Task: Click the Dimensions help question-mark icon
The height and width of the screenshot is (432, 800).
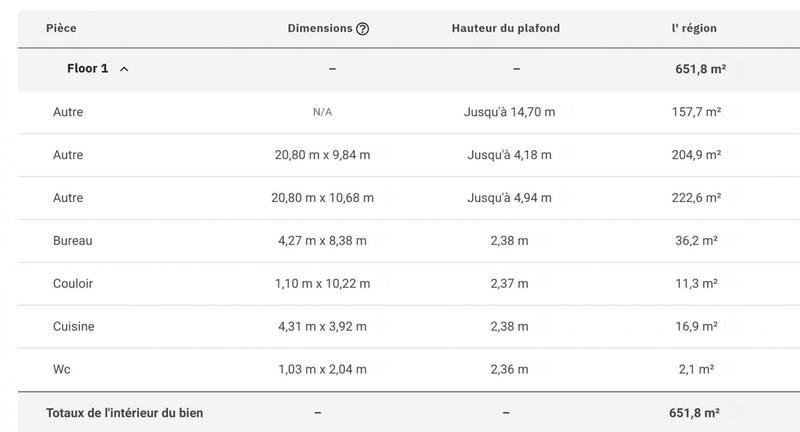Action: click(x=363, y=29)
